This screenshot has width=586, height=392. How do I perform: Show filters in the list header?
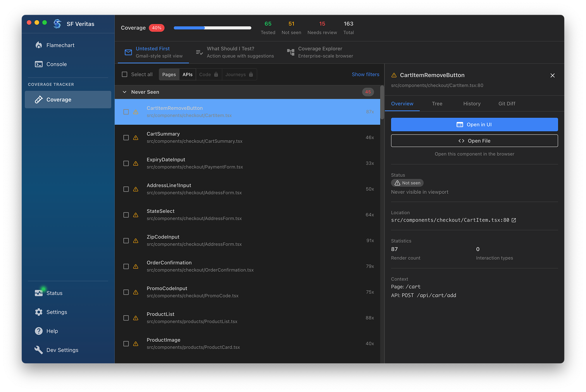[365, 74]
